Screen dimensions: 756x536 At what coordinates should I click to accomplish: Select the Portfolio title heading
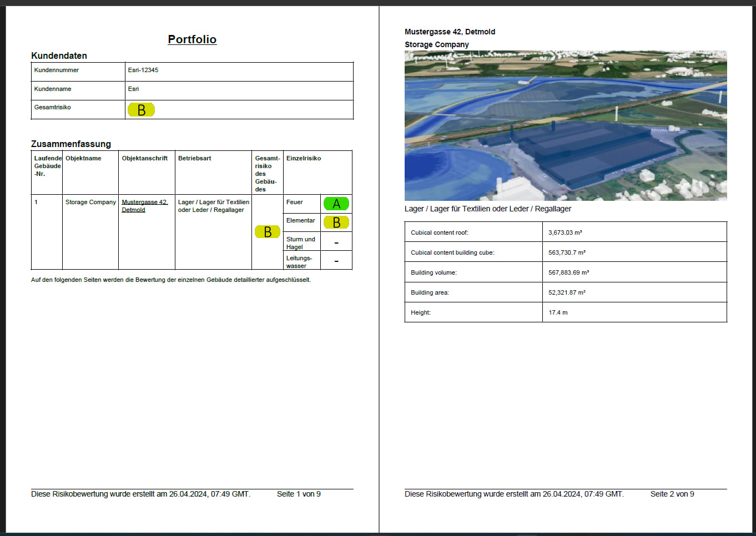(x=192, y=39)
